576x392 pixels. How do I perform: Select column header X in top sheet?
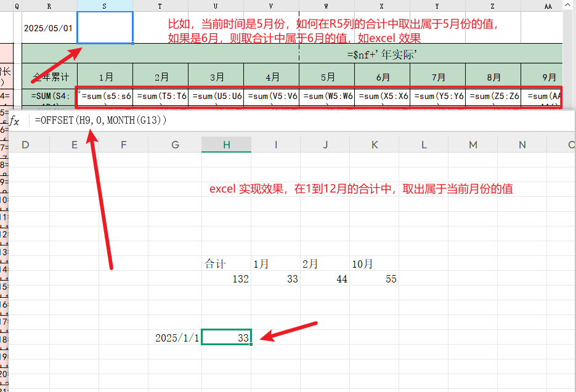382,6
